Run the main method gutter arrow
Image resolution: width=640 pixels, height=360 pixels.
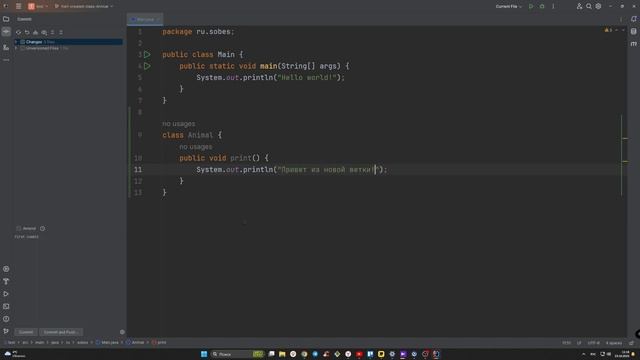147,66
